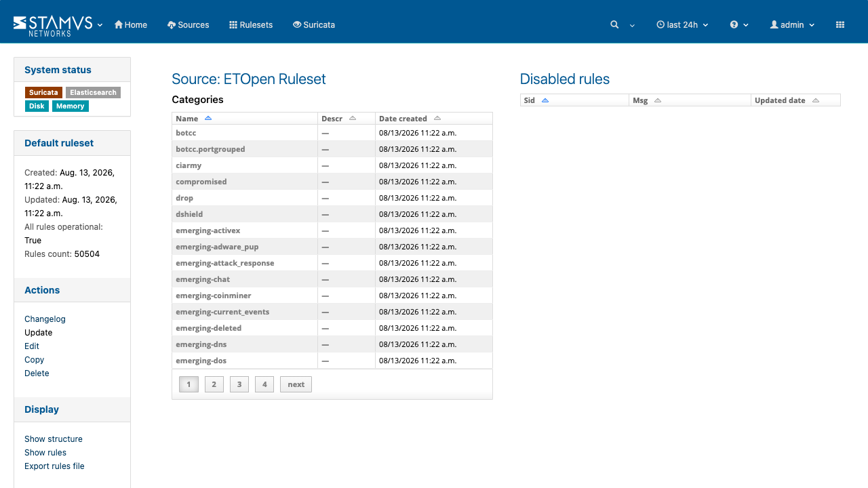Open the compromised category
The height and width of the screenshot is (488, 868).
[201, 182]
